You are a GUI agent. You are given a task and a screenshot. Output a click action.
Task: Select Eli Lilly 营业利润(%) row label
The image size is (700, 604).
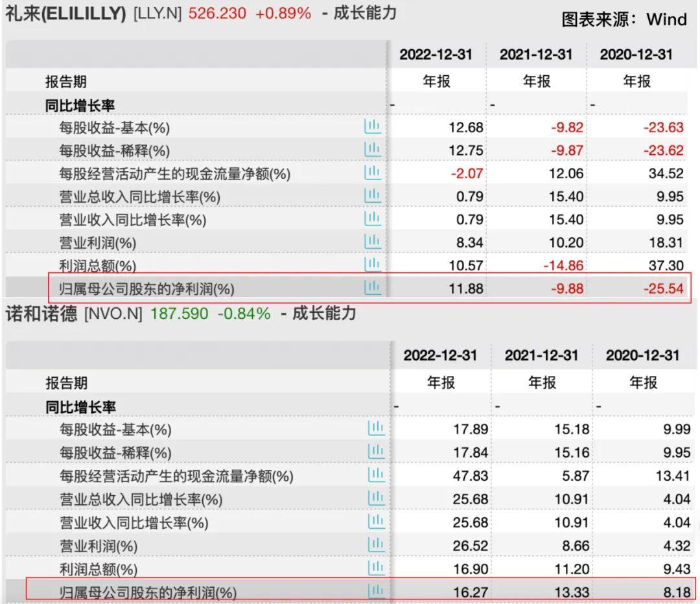(x=97, y=243)
